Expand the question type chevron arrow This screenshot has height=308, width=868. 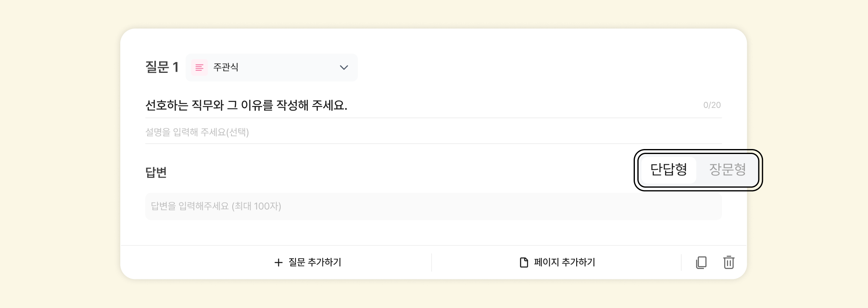(x=344, y=67)
